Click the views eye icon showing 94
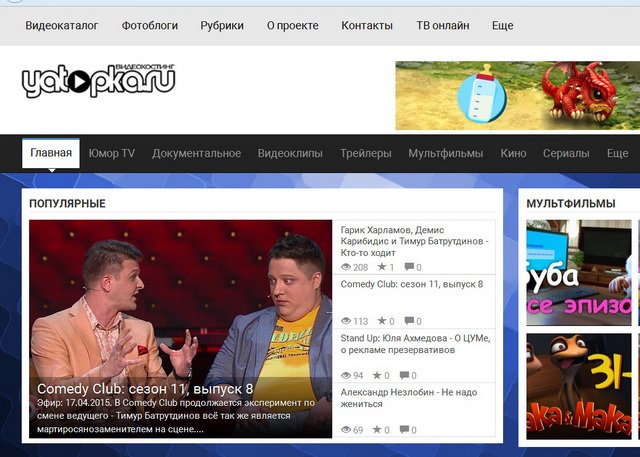This screenshot has width=640, height=457. pyautogui.click(x=346, y=375)
